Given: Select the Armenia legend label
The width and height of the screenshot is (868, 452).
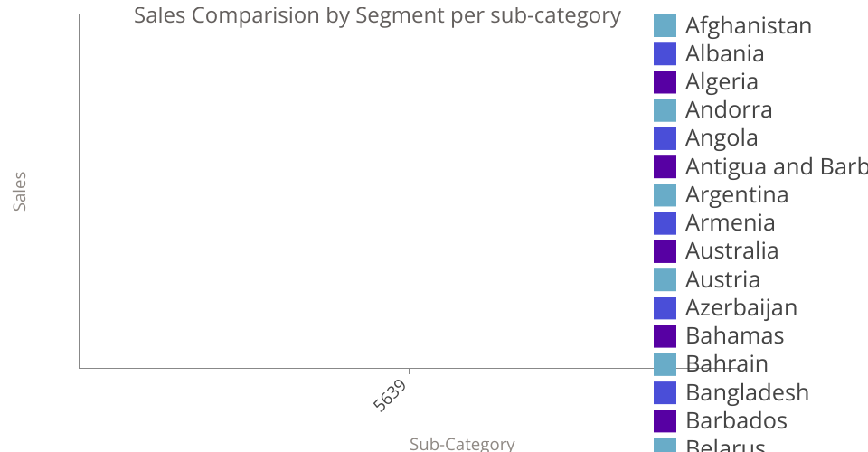Looking at the screenshot, I should click(730, 223).
